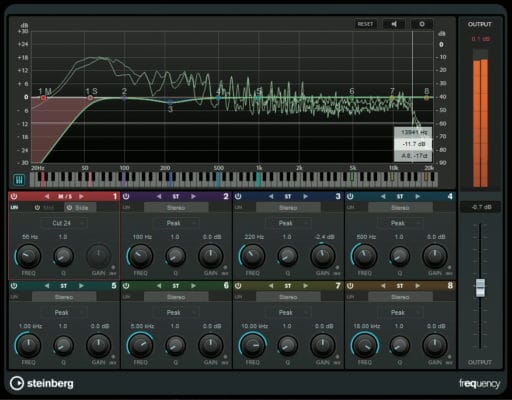Click the left arrow in band 6 header

pos(159,286)
